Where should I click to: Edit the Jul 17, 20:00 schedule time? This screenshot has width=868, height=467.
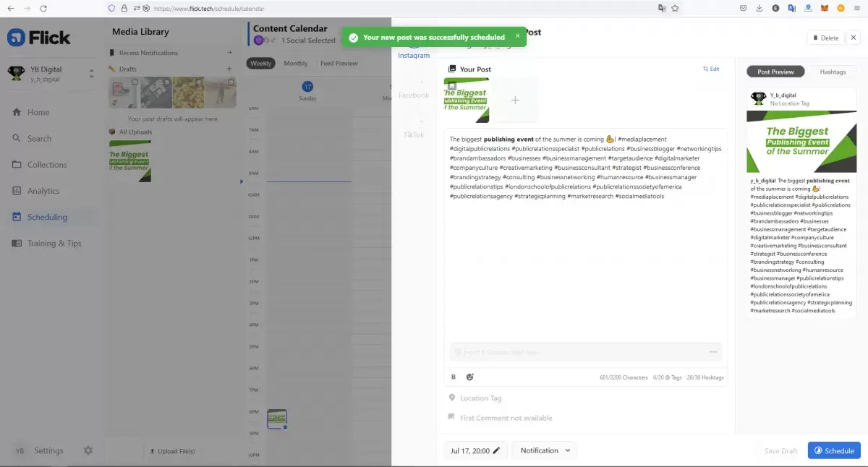(476, 450)
